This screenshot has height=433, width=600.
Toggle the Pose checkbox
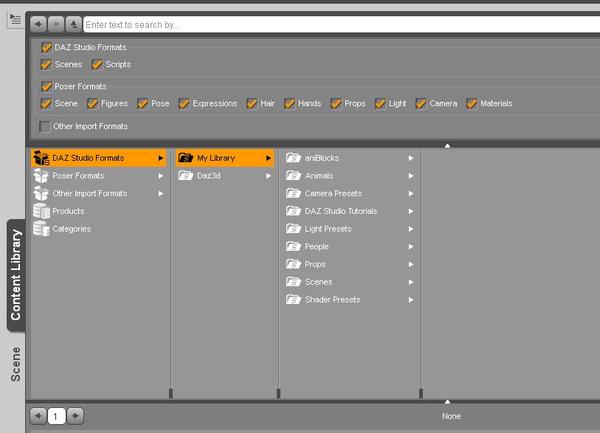point(143,104)
